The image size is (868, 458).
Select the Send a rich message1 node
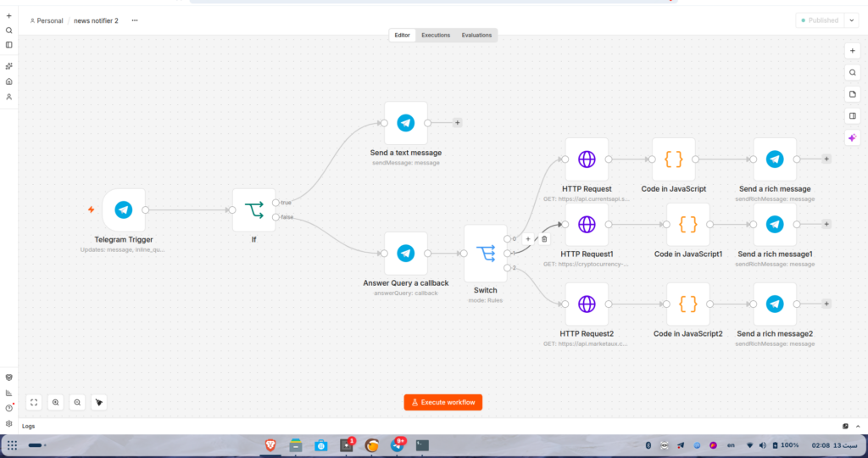(775, 224)
